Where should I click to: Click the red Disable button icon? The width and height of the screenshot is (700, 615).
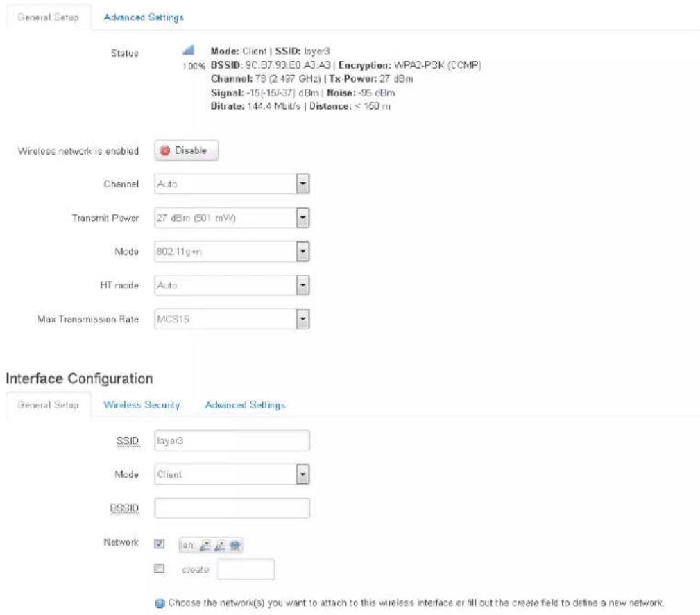click(164, 150)
